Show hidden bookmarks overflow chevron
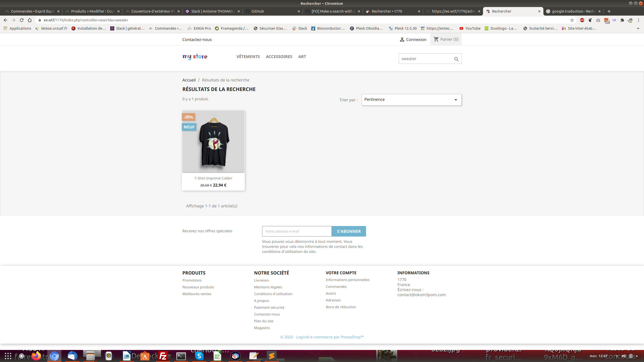Screen dimensions: 644x362 click(x=638, y=28)
